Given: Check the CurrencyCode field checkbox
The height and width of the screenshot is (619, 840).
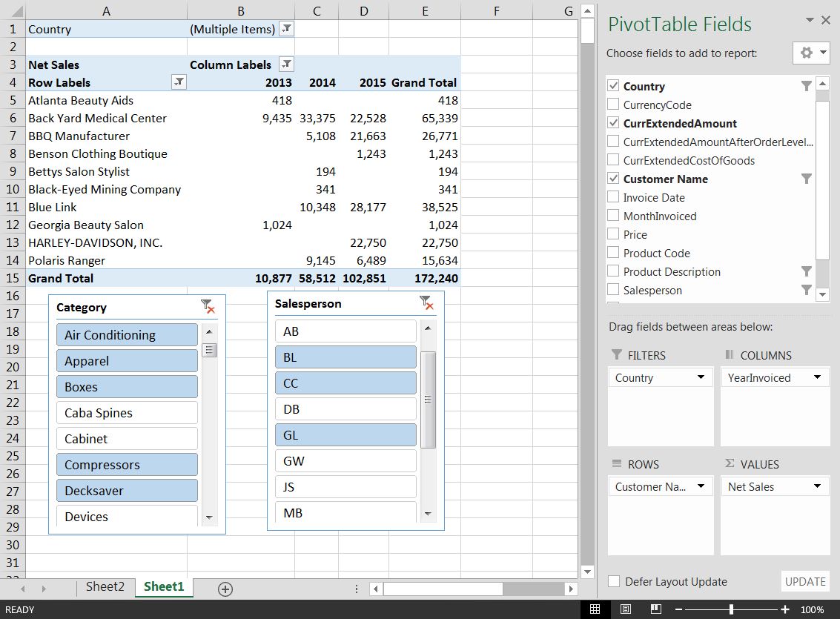Looking at the screenshot, I should coord(613,105).
